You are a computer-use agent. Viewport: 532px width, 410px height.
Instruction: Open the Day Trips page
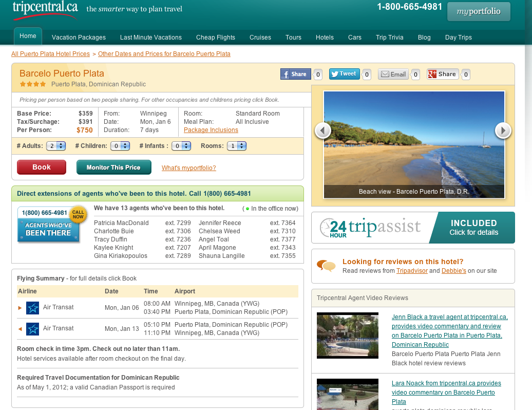pos(459,38)
